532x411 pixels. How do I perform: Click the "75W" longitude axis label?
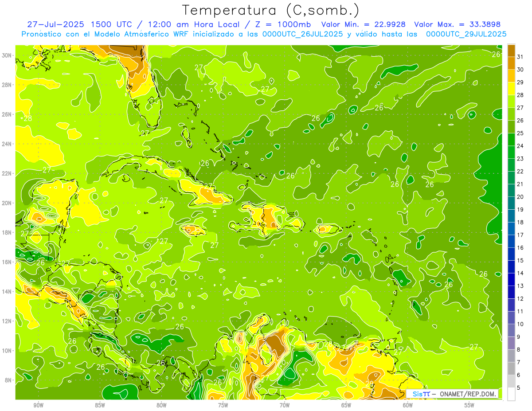click(223, 405)
